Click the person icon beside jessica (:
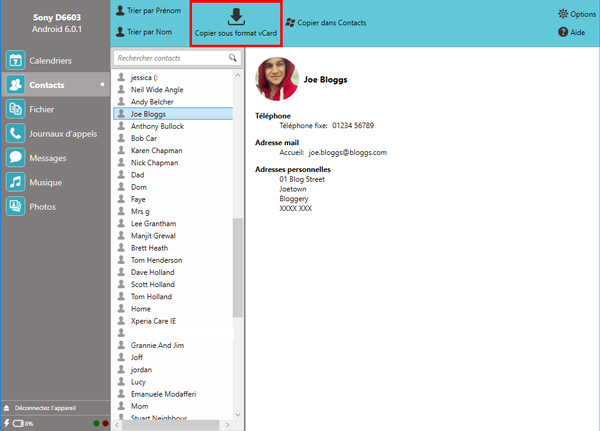Screen dimensions: 600x431 tap(121, 77)
